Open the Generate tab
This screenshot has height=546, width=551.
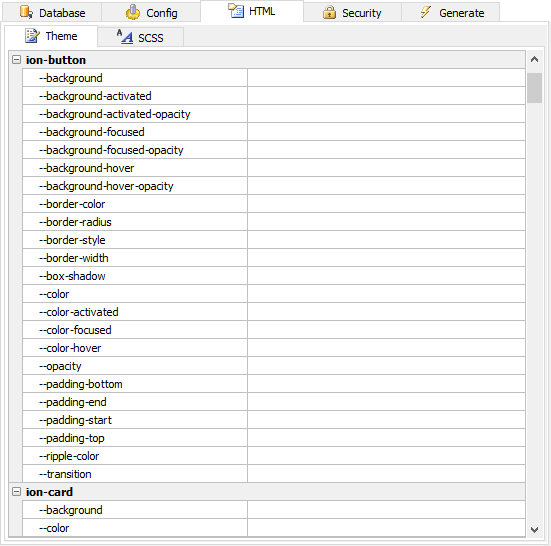[x=450, y=13]
